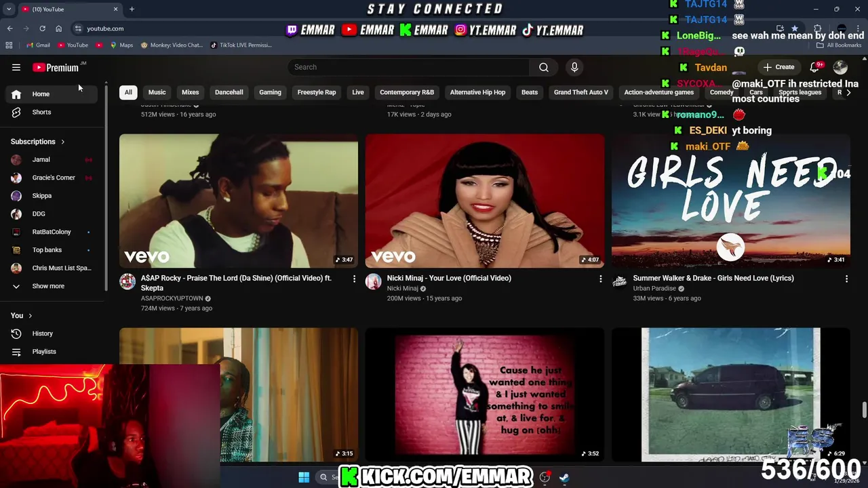Open the A$AP Rocky Praise The Lord title

(x=236, y=283)
